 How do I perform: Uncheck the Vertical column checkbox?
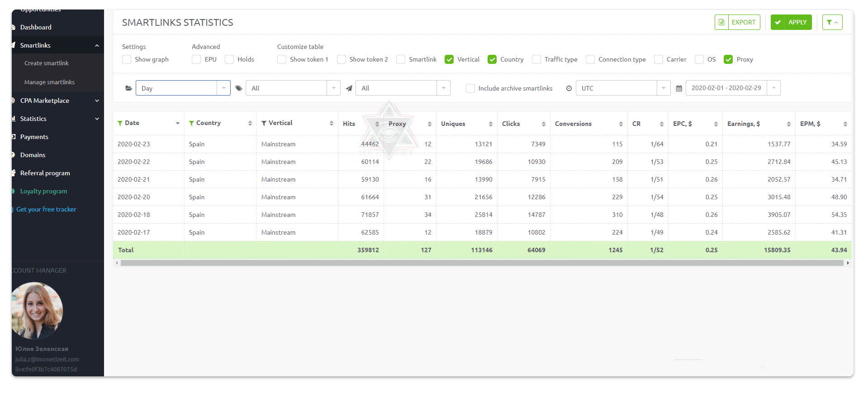(449, 59)
